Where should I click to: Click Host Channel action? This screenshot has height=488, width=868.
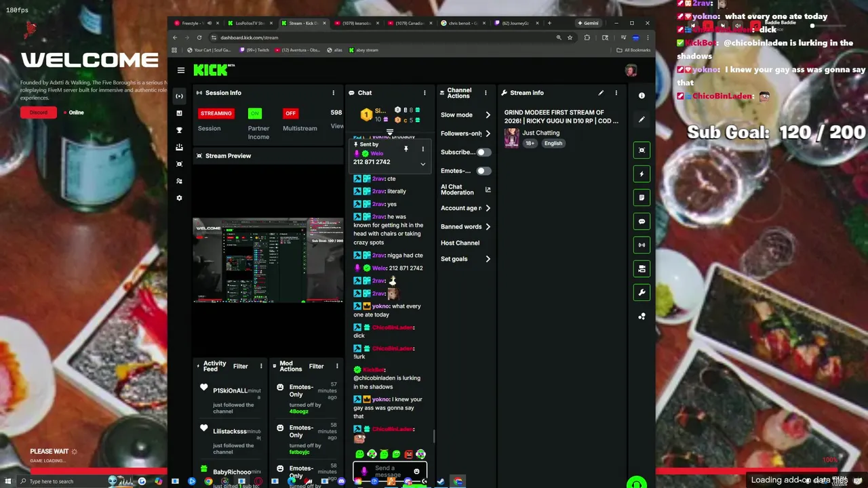[x=460, y=243]
